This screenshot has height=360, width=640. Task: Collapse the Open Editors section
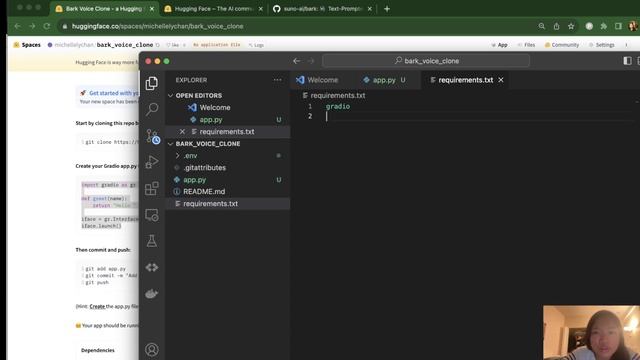pos(198,96)
